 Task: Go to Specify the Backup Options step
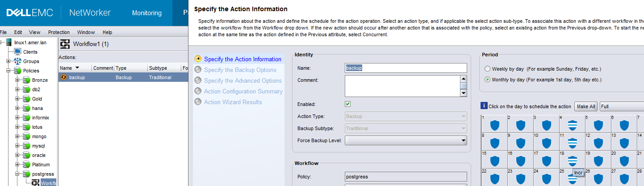point(240,70)
